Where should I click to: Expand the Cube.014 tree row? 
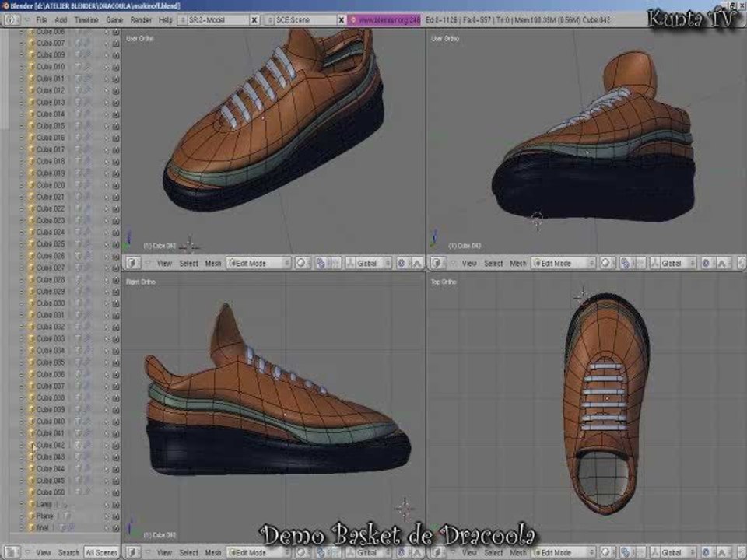(x=22, y=114)
